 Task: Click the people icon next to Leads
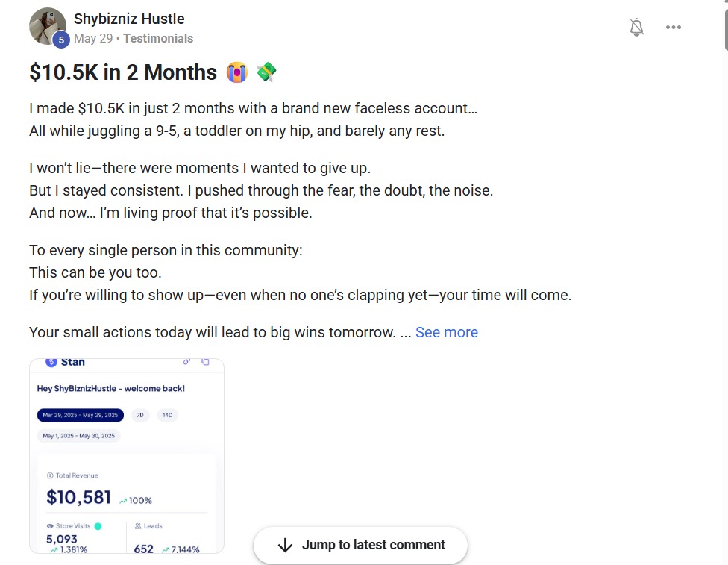click(138, 526)
